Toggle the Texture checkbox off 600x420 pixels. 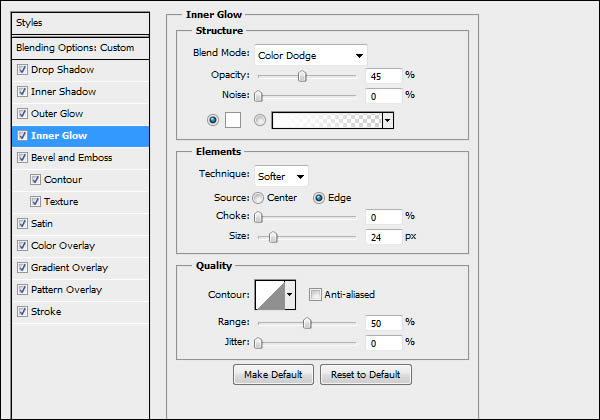click(37, 202)
